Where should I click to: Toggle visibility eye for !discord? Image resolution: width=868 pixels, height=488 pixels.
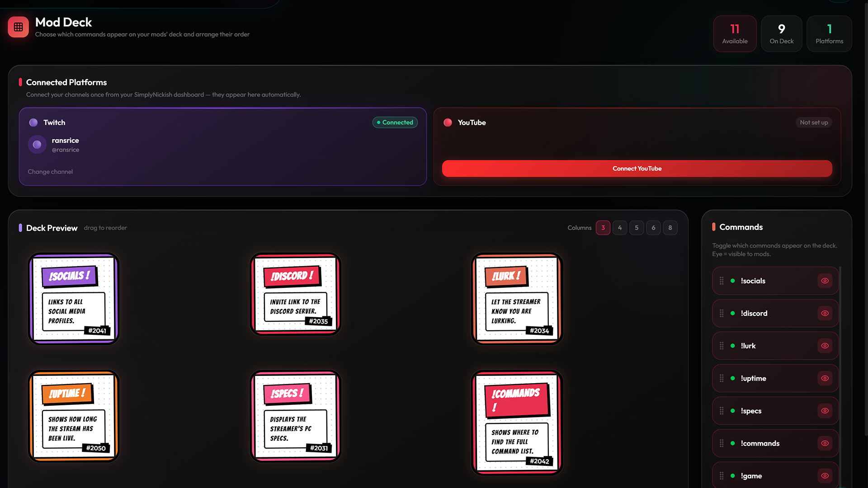click(x=825, y=313)
